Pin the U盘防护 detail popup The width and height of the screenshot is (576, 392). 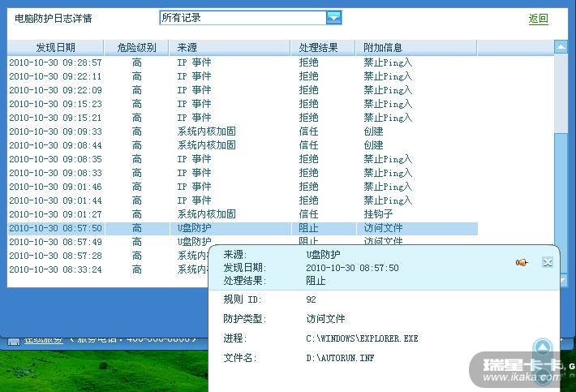[522, 262]
